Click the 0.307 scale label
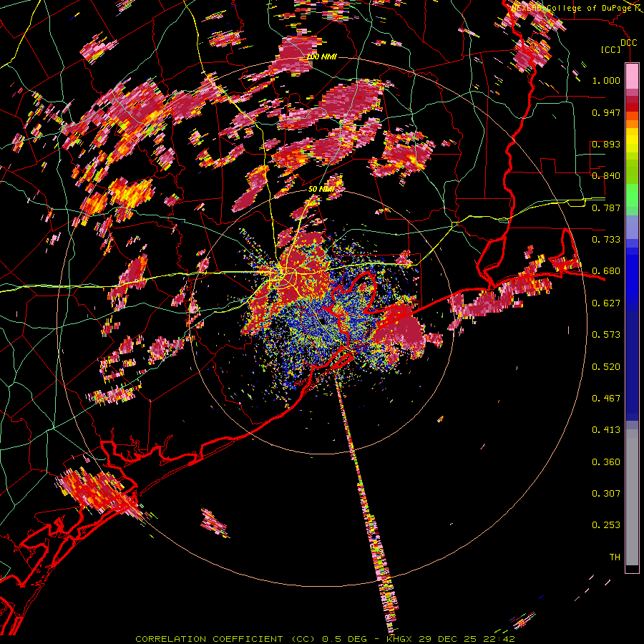This screenshot has height=644, width=644. [606, 493]
